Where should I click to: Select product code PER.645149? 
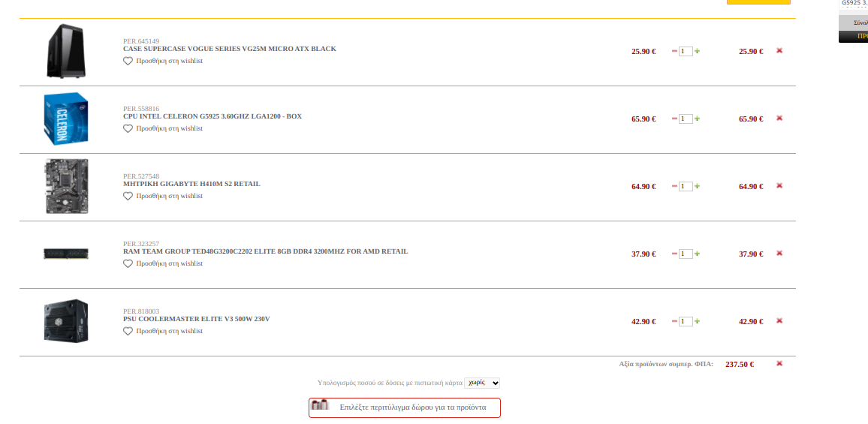pos(141,41)
